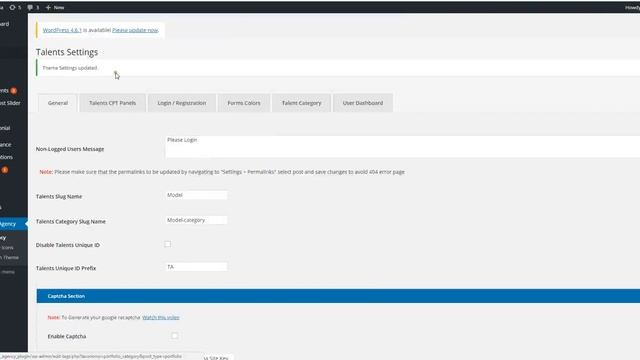
Task: Click the Watch this video link
Action: [161, 318]
